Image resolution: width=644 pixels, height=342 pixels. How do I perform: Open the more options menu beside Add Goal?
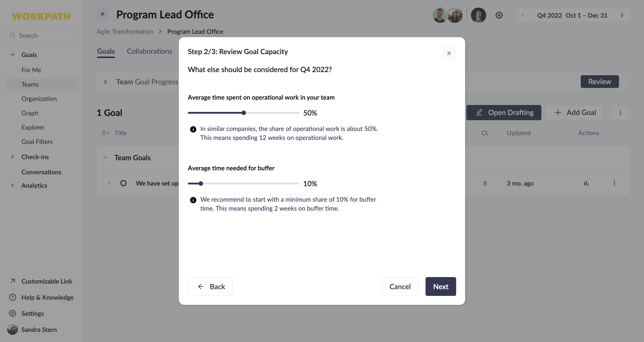[x=620, y=113]
